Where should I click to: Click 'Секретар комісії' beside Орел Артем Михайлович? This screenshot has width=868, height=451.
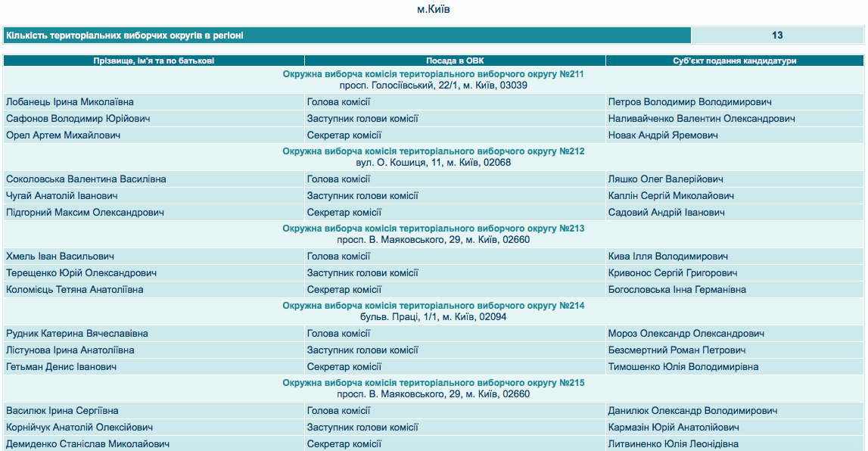coord(344,135)
